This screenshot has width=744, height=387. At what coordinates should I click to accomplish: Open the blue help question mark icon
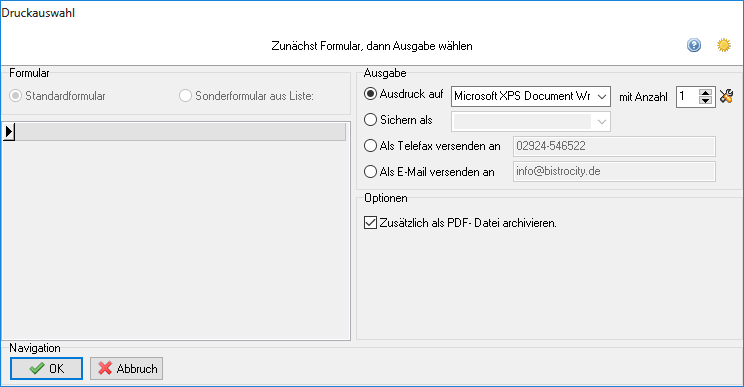[x=694, y=46]
